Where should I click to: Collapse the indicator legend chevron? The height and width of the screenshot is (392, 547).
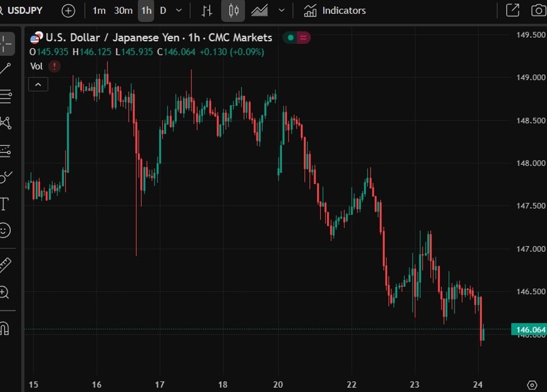click(38, 84)
